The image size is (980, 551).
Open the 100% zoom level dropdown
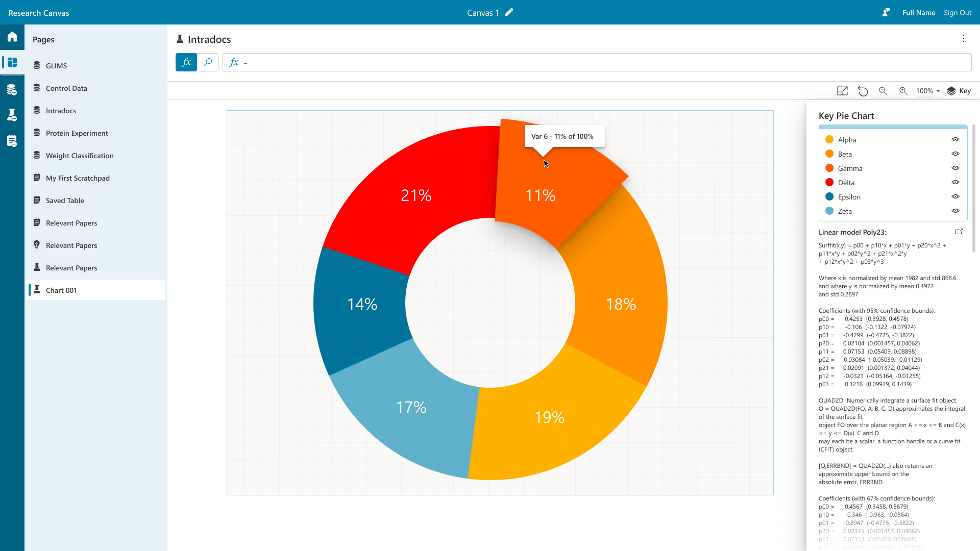[x=928, y=91]
